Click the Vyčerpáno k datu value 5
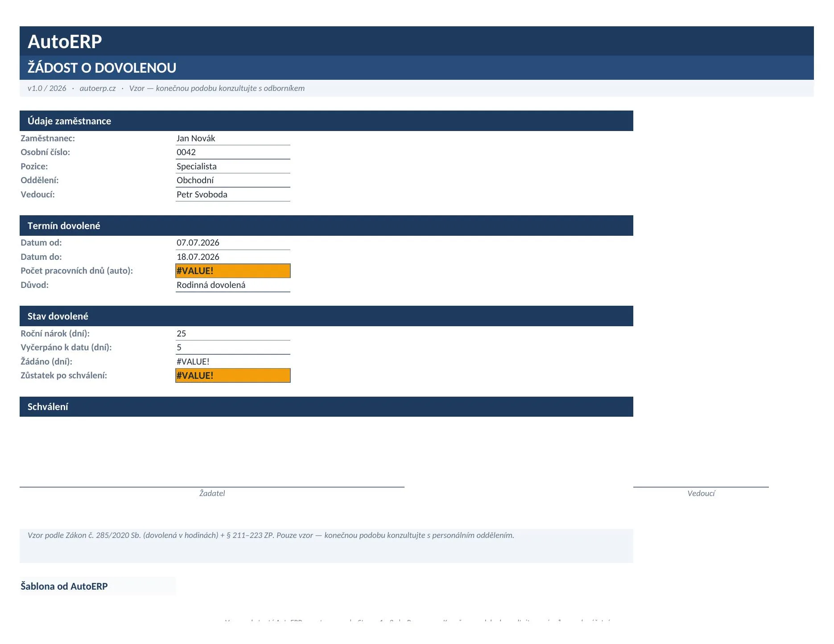The width and height of the screenshot is (834, 644). pyautogui.click(x=233, y=347)
